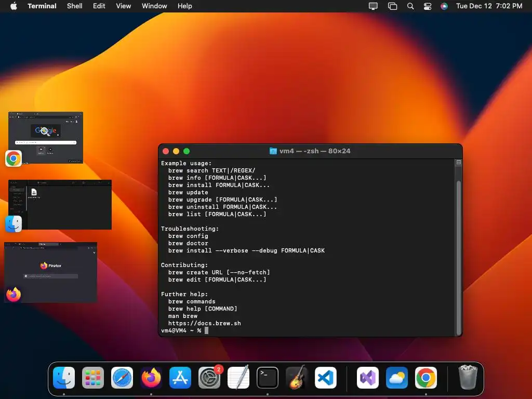Click the vm4@VM4 prompt line
532x399 pixels.
pos(184,330)
